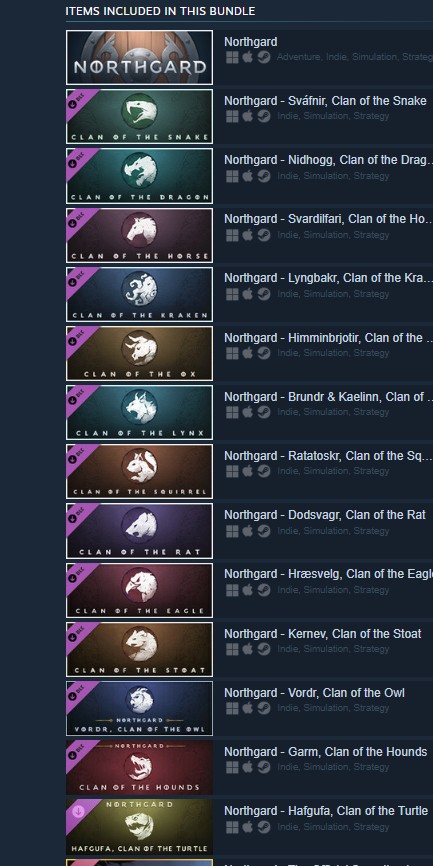Click Windows platform icon under Northgard title
This screenshot has width=433, height=866.
point(233,57)
